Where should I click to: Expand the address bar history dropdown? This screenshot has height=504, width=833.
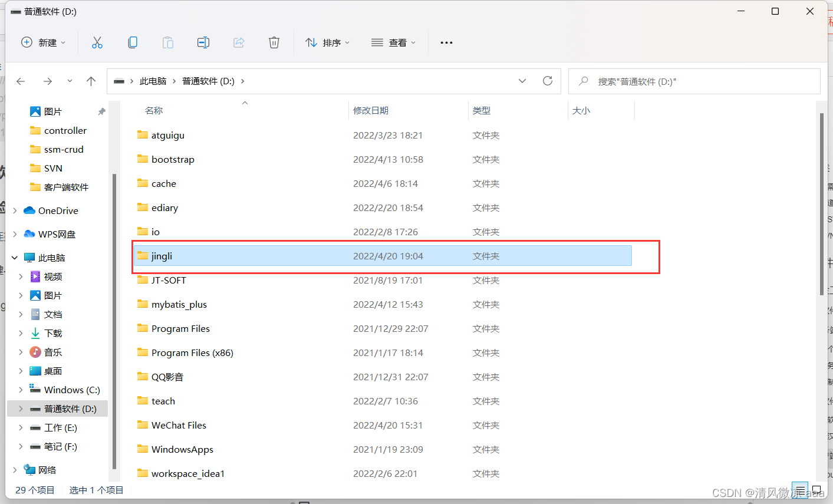pos(522,81)
